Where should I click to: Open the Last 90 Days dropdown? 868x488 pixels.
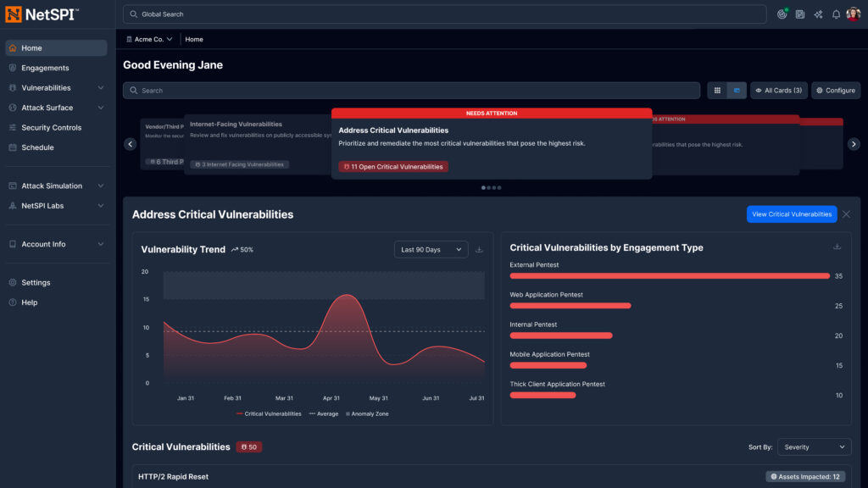coord(431,250)
